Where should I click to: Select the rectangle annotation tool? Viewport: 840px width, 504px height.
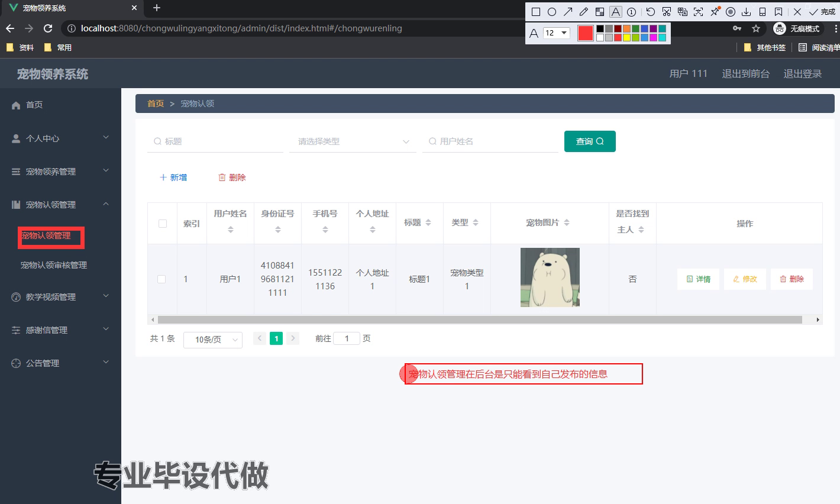(536, 12)
